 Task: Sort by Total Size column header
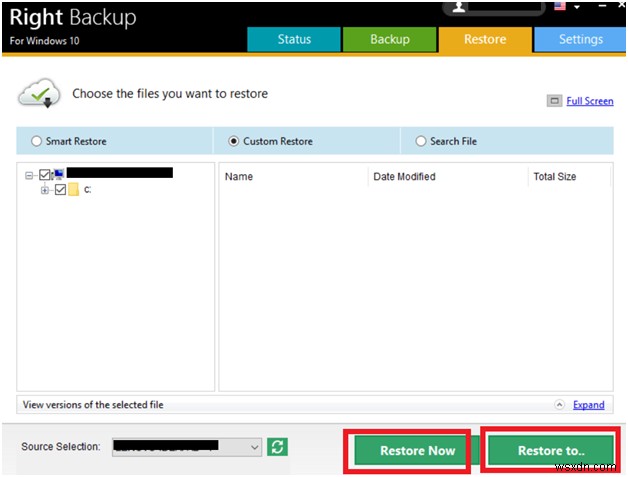(x=555, y=177)
